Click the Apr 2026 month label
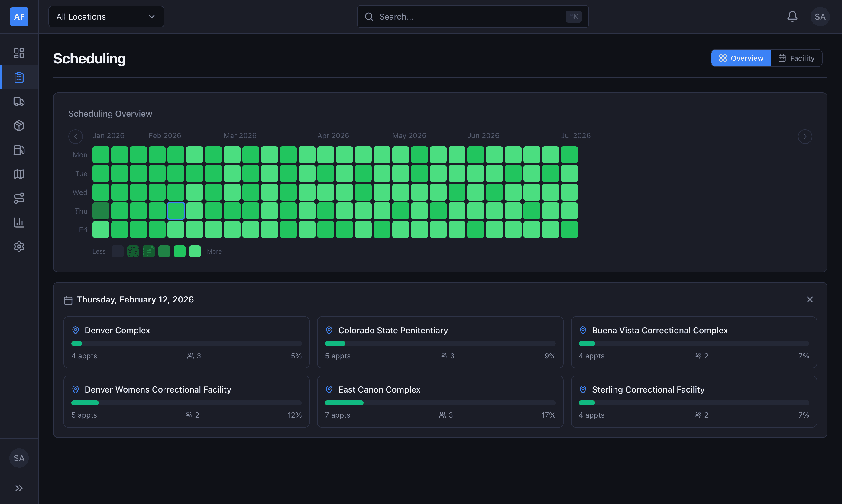Screen dimensions: 842x504 click(333, 135)
